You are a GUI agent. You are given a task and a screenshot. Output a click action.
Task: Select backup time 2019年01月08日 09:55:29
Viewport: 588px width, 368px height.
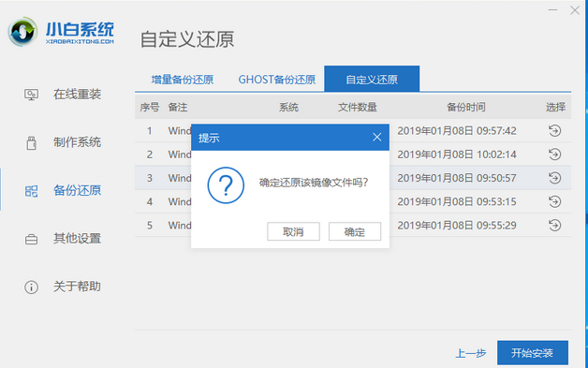[x=457, y=226]
